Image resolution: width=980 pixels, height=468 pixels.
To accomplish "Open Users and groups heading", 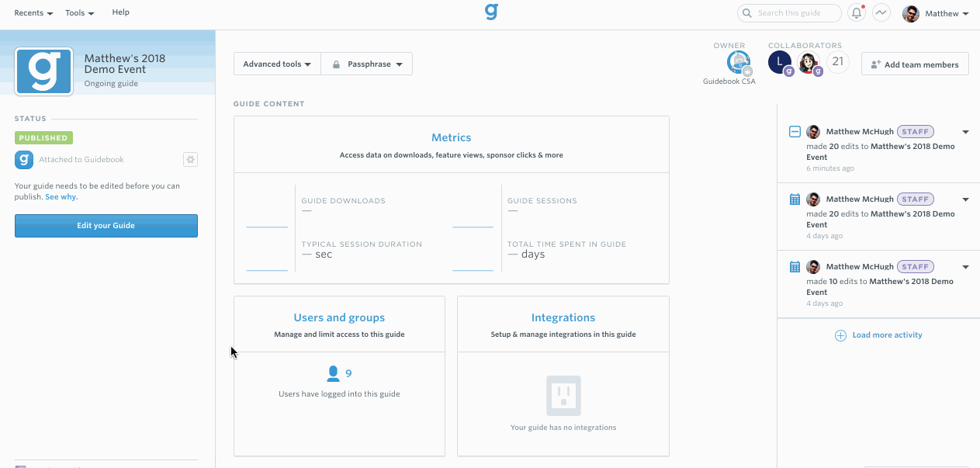I will (x=339, y=317).
